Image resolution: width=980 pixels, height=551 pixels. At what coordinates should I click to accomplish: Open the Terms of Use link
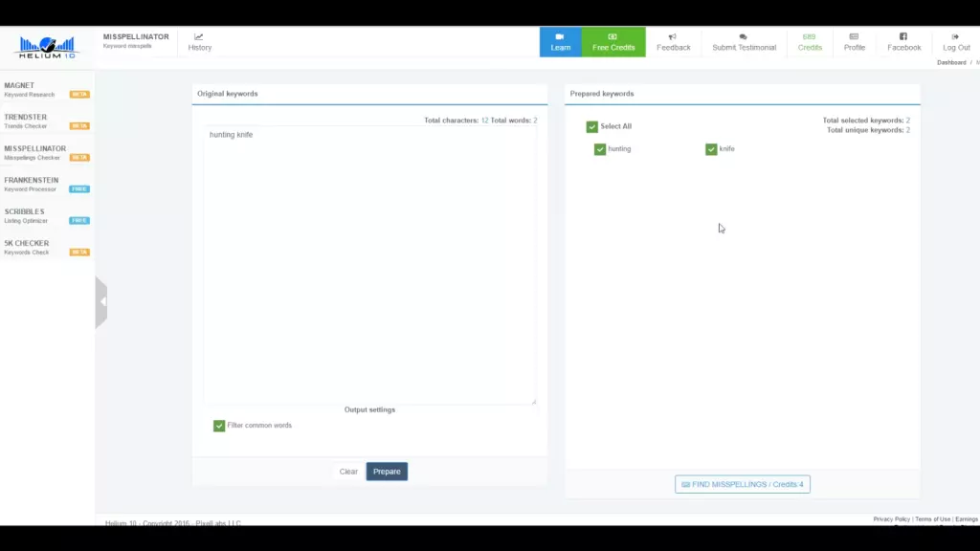point(932,519)
